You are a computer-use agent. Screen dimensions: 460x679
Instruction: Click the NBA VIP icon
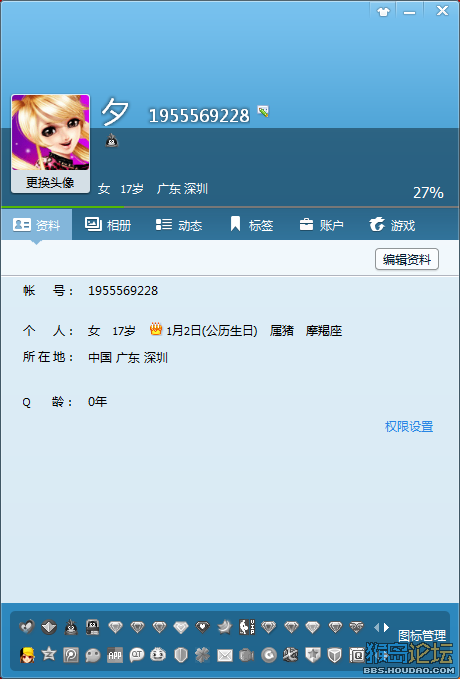[247, 627]
